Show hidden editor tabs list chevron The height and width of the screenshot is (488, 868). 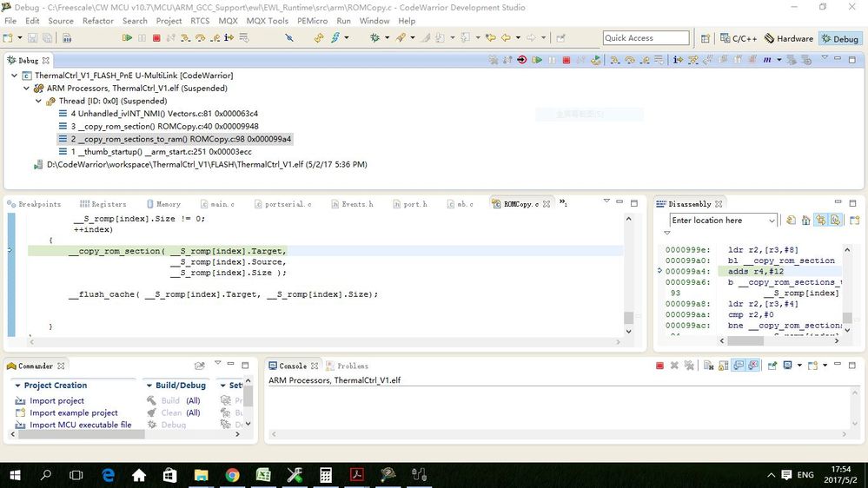[x=562, y=202]
